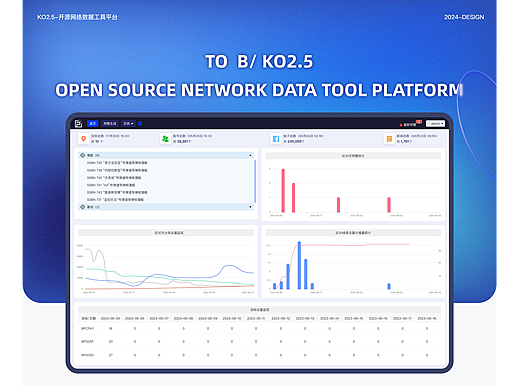
Task: Click the target list vertical scrollbar
Action: tap(255, 181)
